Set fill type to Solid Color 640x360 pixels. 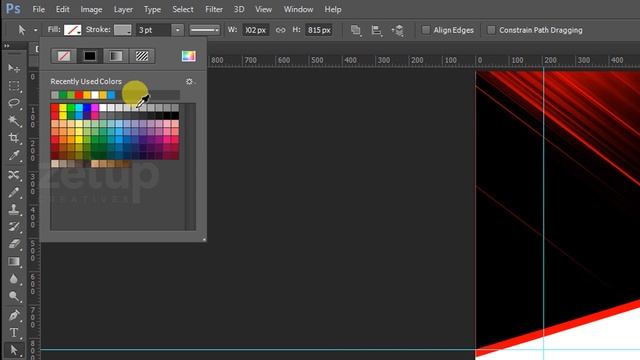[x=90, y=56]
